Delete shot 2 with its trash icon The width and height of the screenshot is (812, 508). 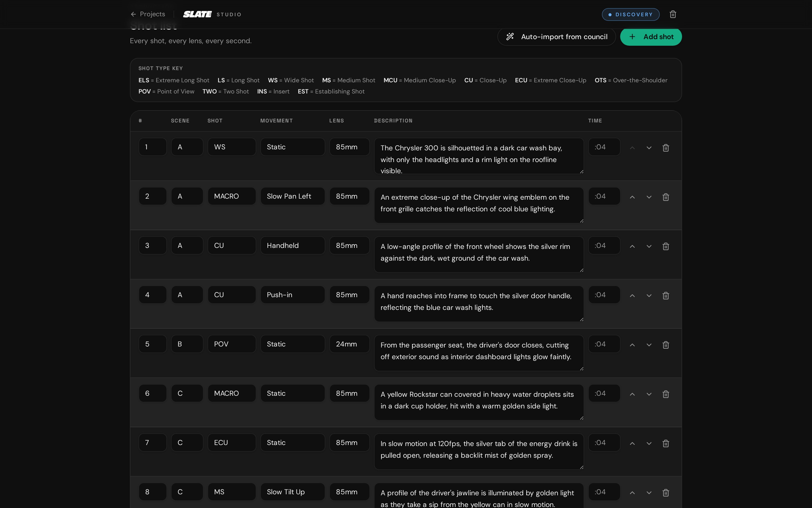click(x=666, y=197)
